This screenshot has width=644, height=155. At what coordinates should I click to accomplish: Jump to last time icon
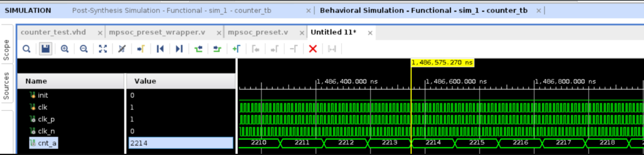click(x=179, y=49)
